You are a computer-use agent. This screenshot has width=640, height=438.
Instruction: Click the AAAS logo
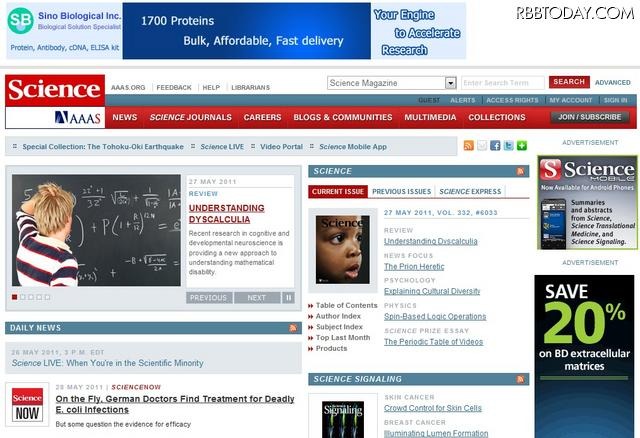click(78, 118)
